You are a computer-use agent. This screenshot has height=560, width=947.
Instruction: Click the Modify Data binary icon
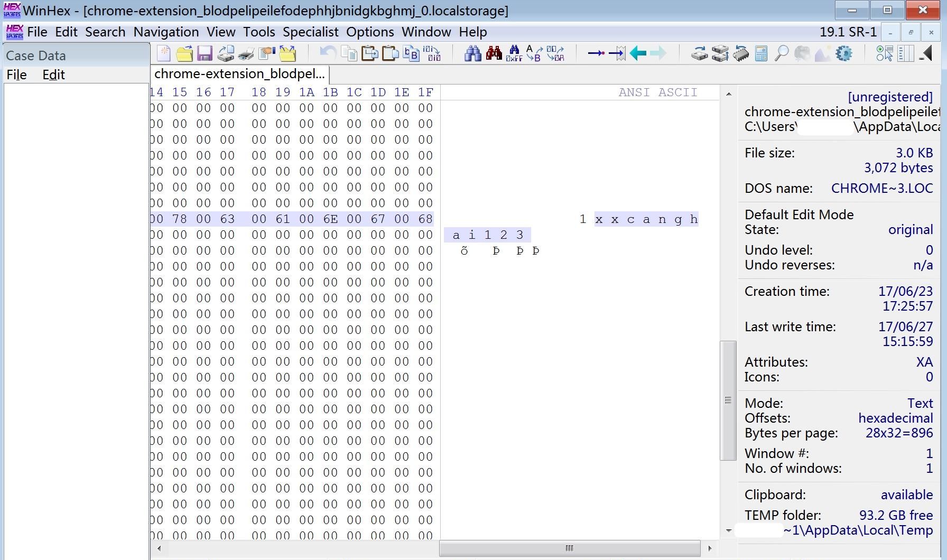pos(432,53)
